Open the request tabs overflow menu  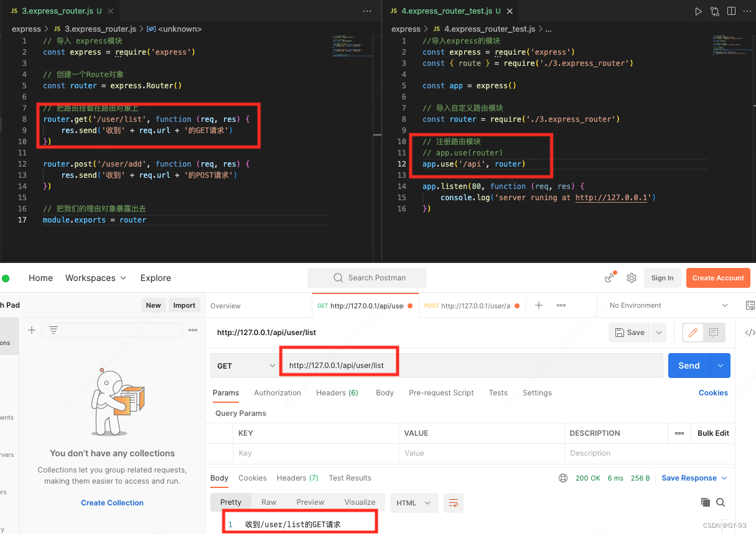pyautogui.click(x=561, y=305)
